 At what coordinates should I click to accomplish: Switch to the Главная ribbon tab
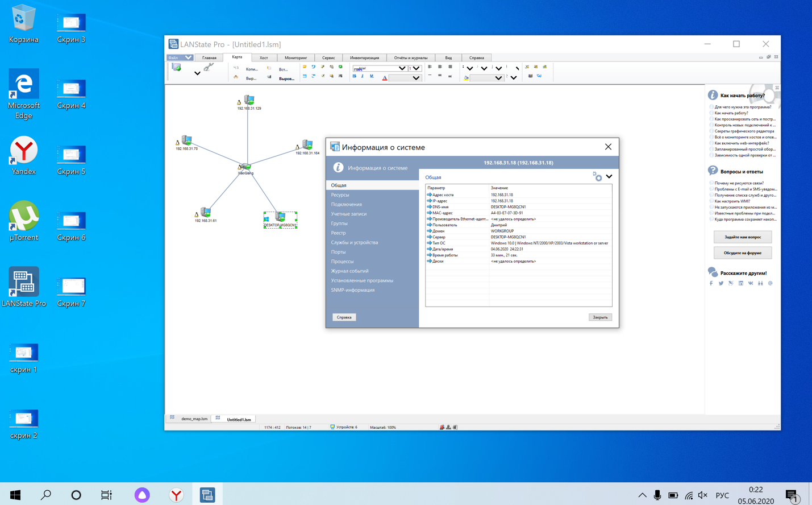209,57
